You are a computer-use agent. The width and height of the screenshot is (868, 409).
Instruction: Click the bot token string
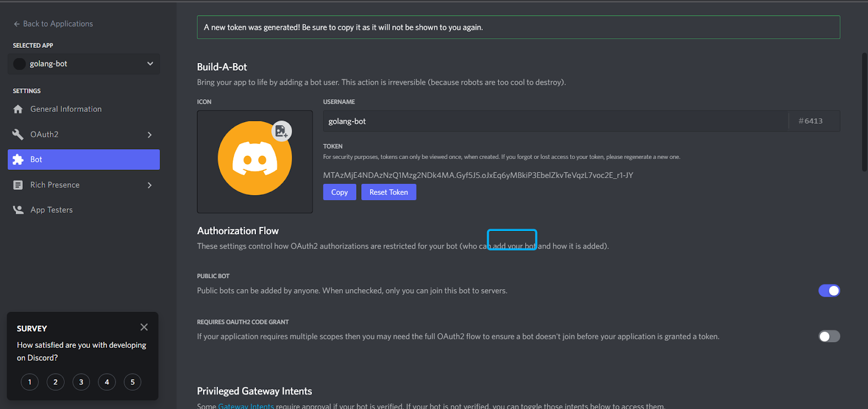pyautogui.click(x=478, y=175)
